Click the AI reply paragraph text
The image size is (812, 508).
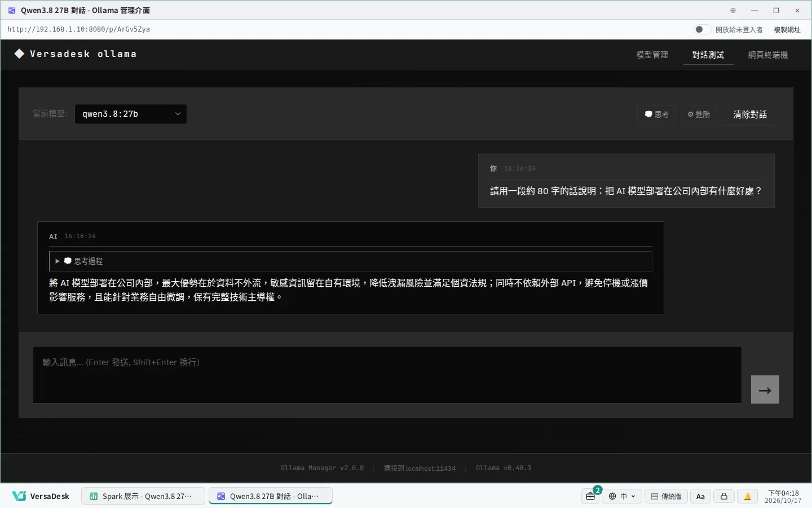pyautogui.click(x=348, y=290)
